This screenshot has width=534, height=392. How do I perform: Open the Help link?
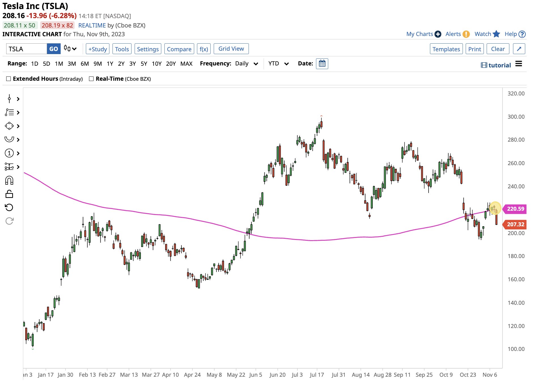[x=511, y=34]
